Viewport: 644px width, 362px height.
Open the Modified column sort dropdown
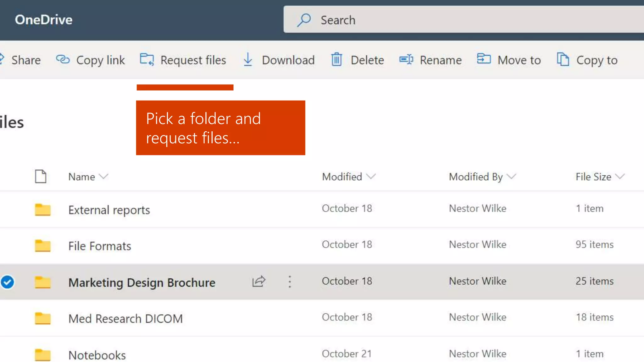[x=371, y=176]
